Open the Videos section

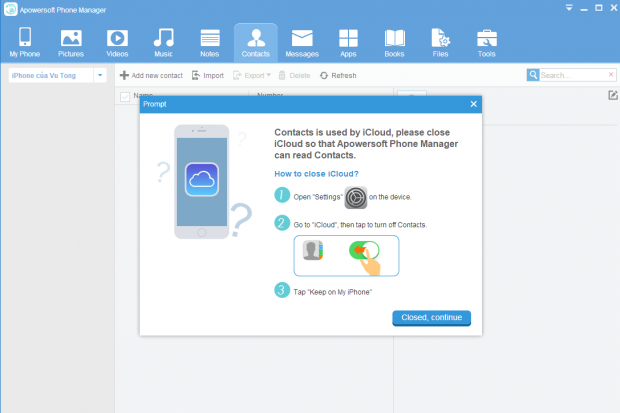[116, 43]
